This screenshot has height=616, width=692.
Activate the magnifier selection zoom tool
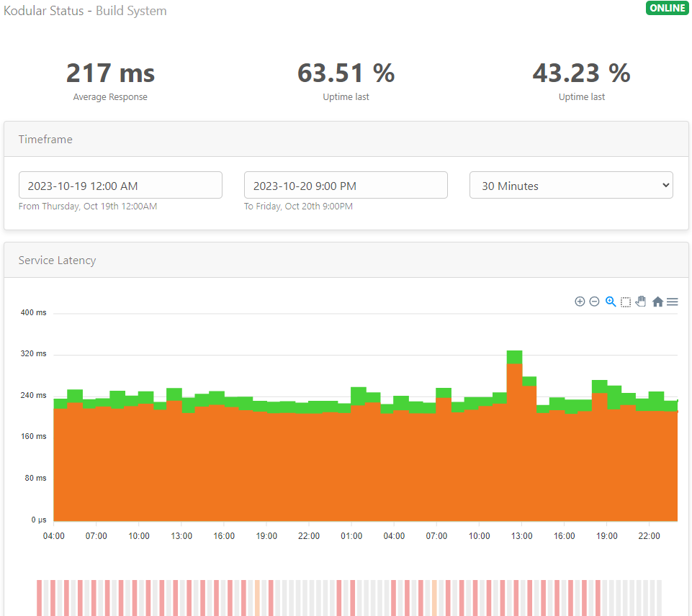click(x=611, y=302)
